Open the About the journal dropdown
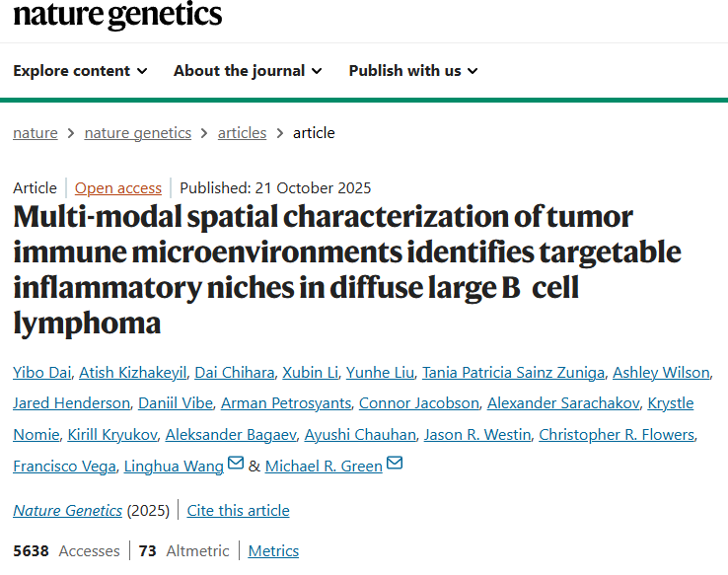The height and width of the screenshot is (575, 728). point(247,71)
